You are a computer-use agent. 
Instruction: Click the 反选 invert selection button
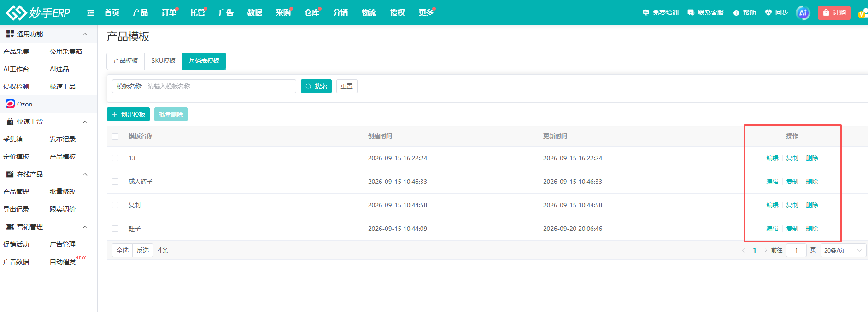click(x=143, y=250)
